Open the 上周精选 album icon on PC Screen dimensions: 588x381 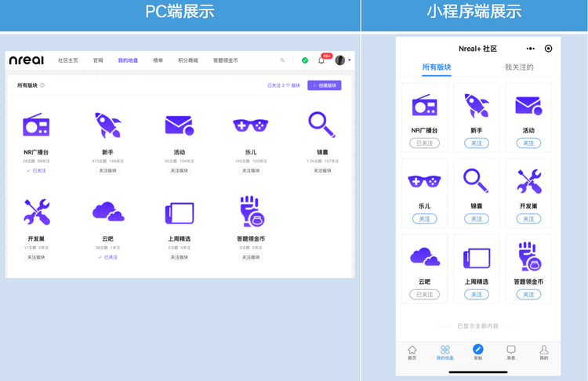pos(180,213)
